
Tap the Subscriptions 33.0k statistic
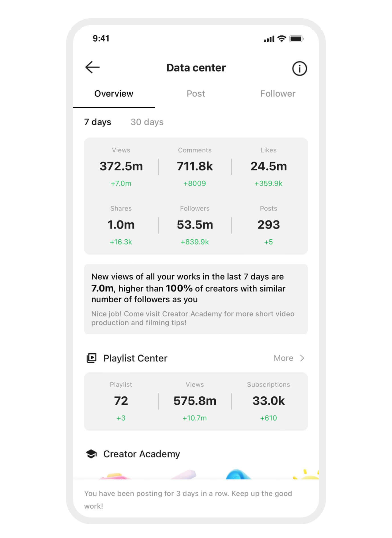click(x=268, y=401)
